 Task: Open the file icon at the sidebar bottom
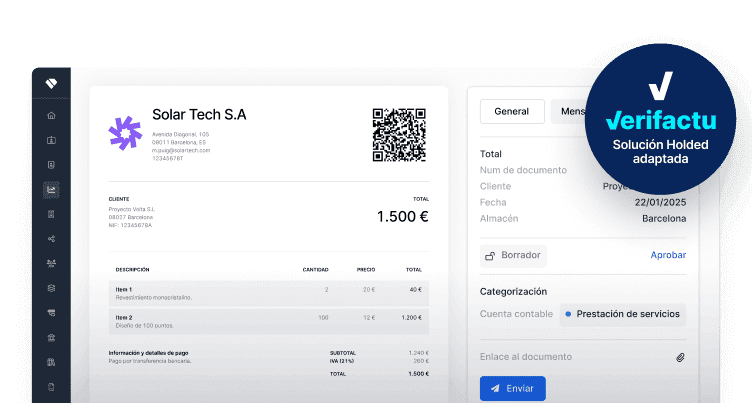(x=51, y=387)
